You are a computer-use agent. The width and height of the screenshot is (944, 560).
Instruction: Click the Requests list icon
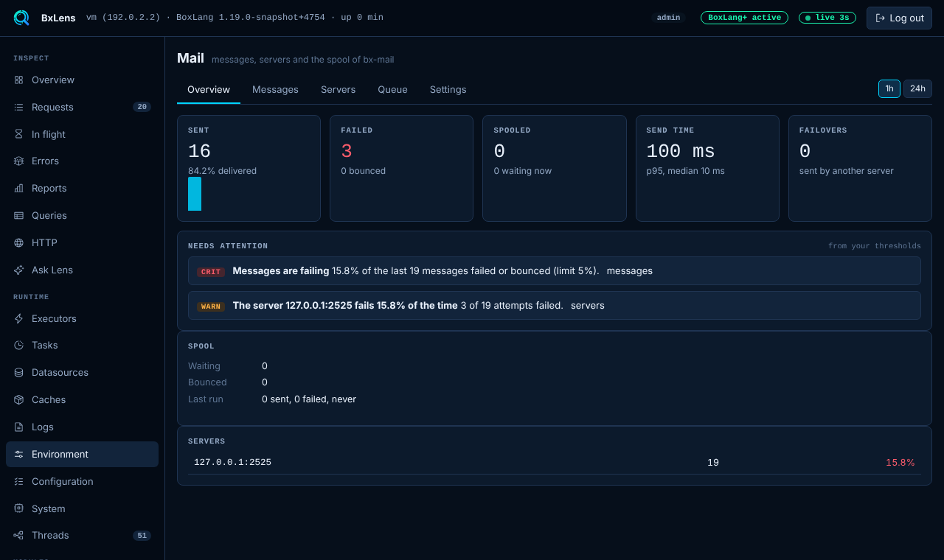[18, 107]
